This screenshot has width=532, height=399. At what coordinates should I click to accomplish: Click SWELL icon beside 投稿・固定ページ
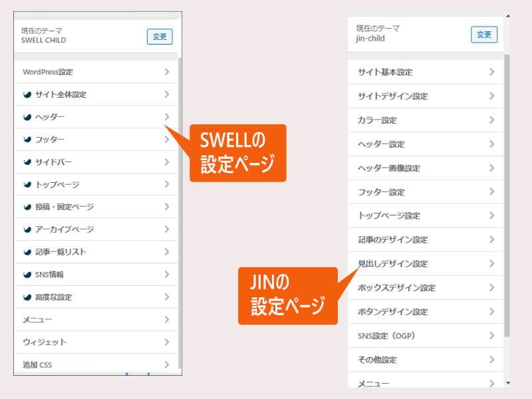[x=27, y=207]
